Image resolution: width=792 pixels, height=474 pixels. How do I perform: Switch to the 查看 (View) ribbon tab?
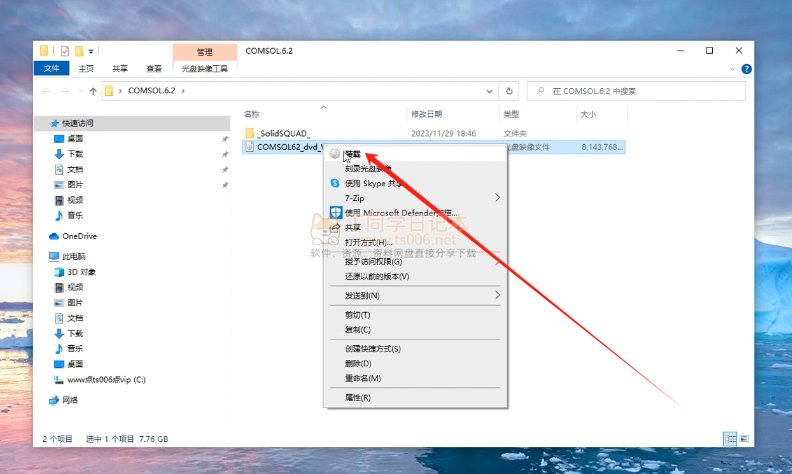[154, 69]
